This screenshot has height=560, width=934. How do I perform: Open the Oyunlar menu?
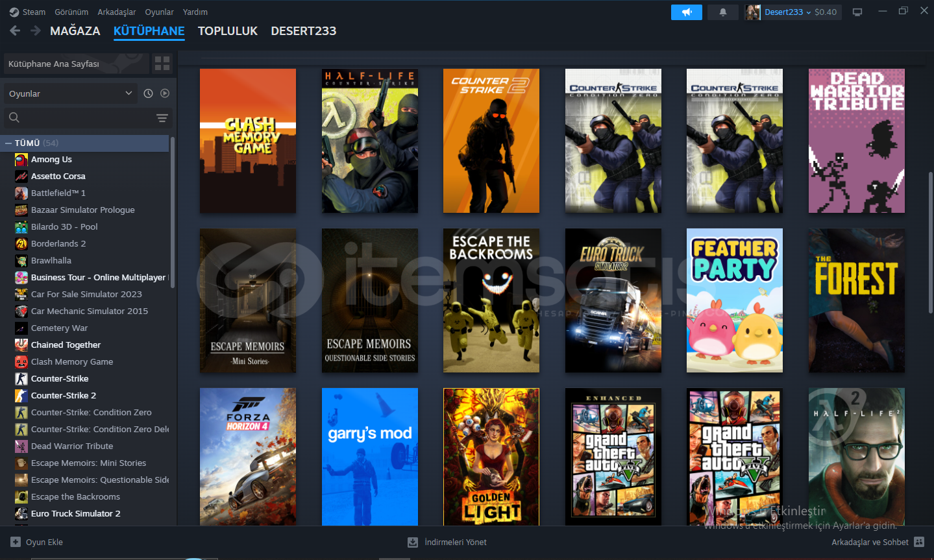pos(159,12)
